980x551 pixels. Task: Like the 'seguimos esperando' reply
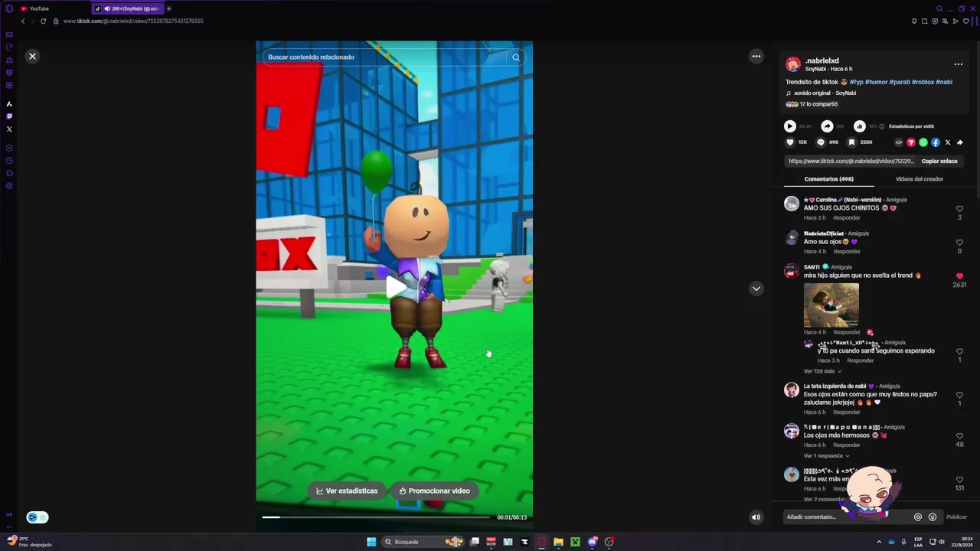point(959,352)
